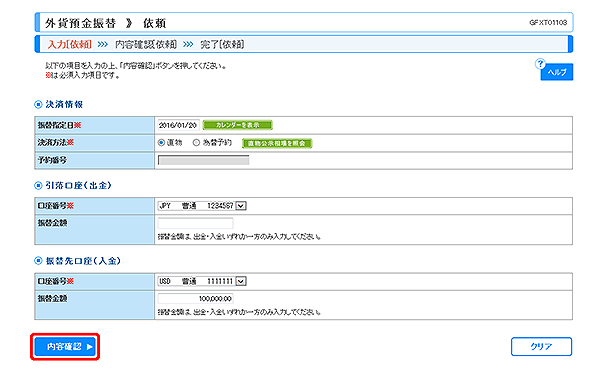Click the withdrawal 振替金額 input field

(x=196, y=223)
